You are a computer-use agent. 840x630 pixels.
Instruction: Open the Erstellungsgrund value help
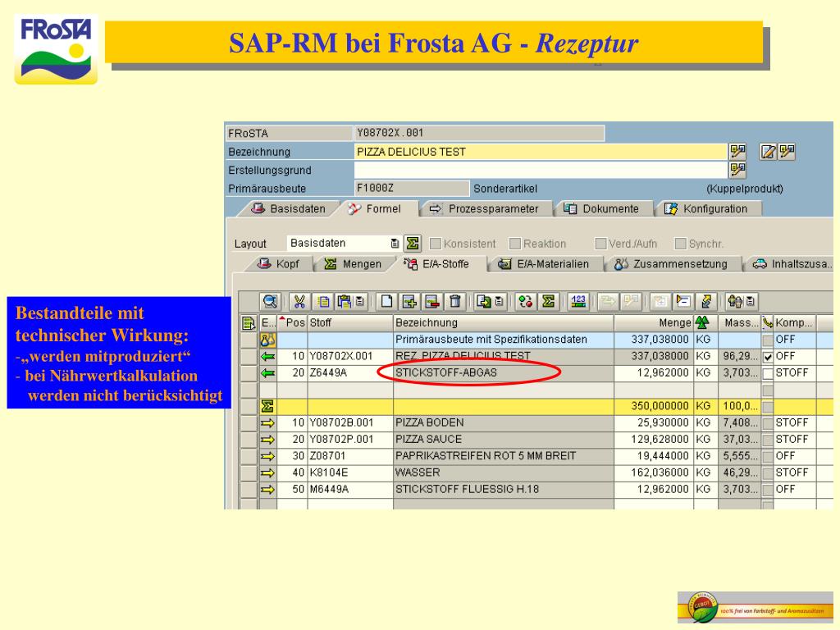pyautogui.click(x=737, y=170)
